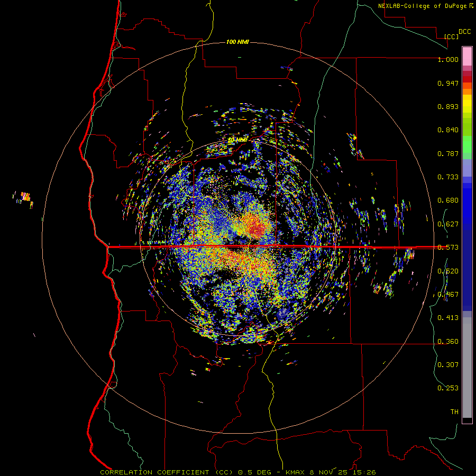Image resolution: width=476 pixels, height=476 pixels.
Task: Click the KMAX radar site identifier
Action: click(295, 472)
